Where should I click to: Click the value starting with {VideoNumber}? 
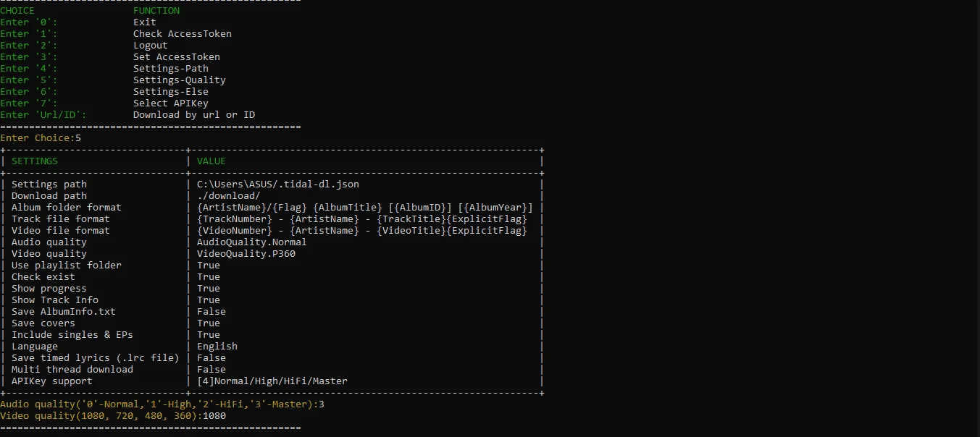(x=362, y=231)
